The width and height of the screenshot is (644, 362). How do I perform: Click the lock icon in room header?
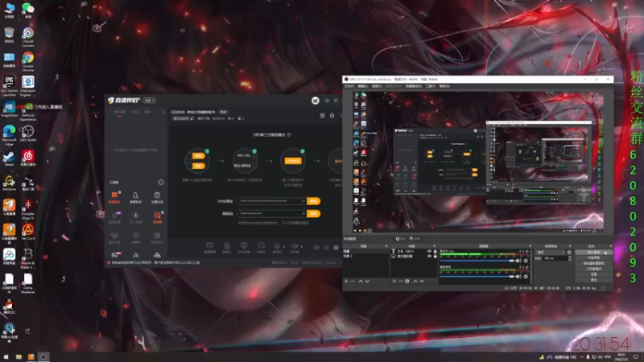(x=332, y=116)
